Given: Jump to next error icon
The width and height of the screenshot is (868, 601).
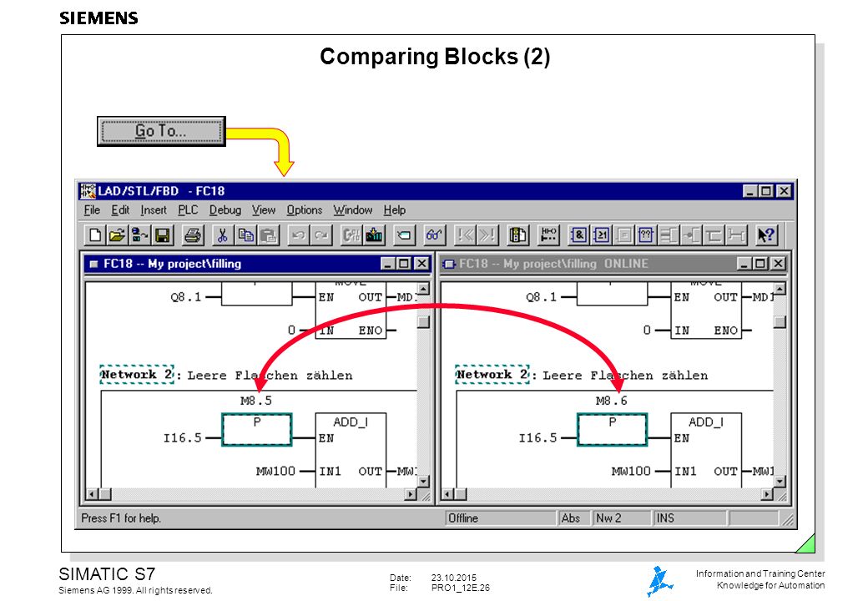Looking at the screenshot, I should point(487,235).
